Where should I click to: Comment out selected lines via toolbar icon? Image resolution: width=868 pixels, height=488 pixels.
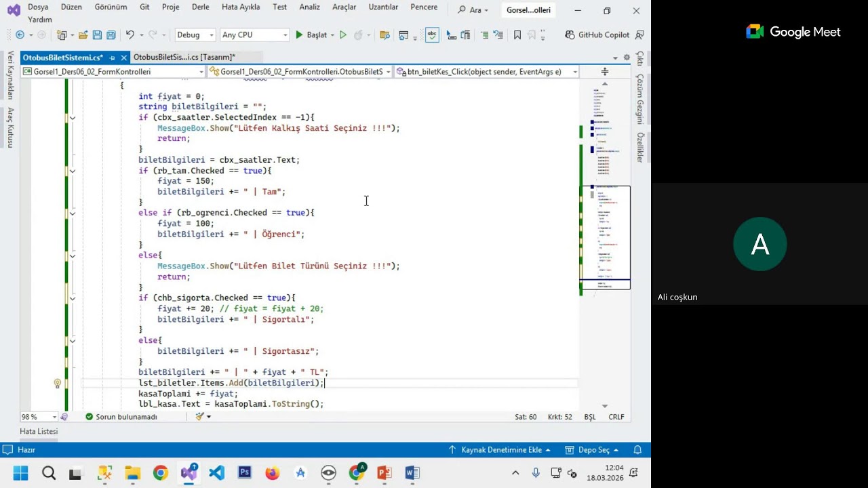484,35
